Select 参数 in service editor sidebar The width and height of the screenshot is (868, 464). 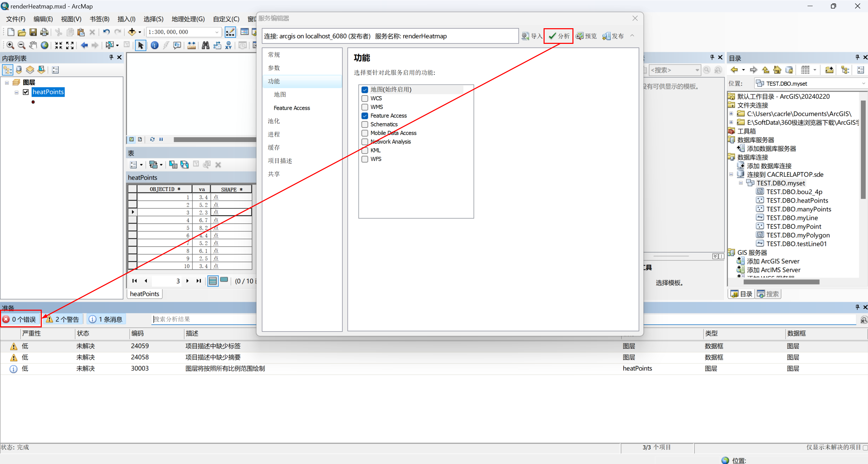pyautogui.click(x=274, y=68)
